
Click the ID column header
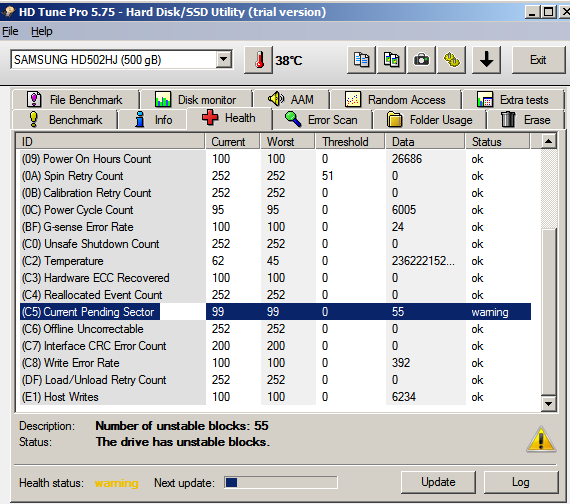pos(110,141)
